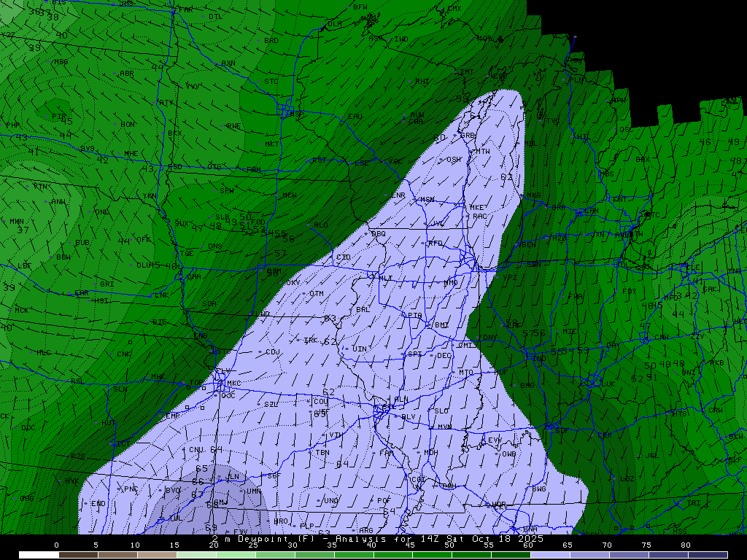Click the PIR station label

[58, 117]
